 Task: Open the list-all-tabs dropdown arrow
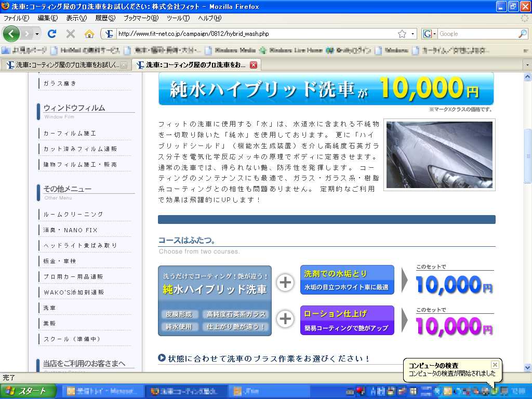[x=527, y=65]
